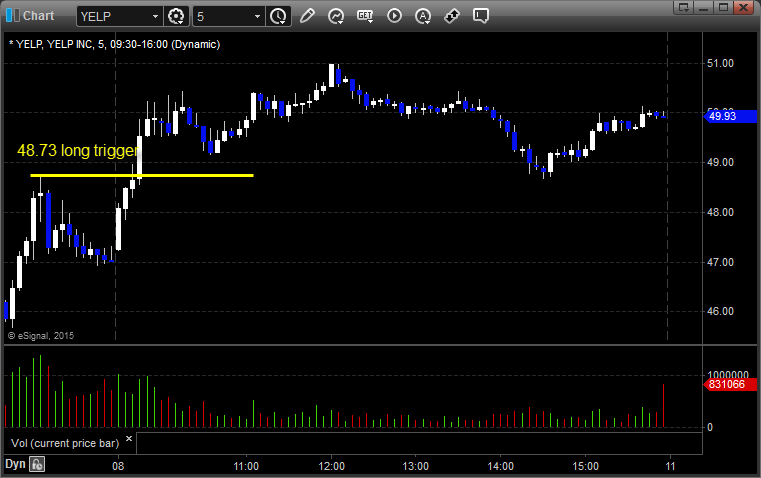Open the alerts 'A' circle icon
Image resolution: width=761 pixels, height=478 pixels.
pos(423,16)
